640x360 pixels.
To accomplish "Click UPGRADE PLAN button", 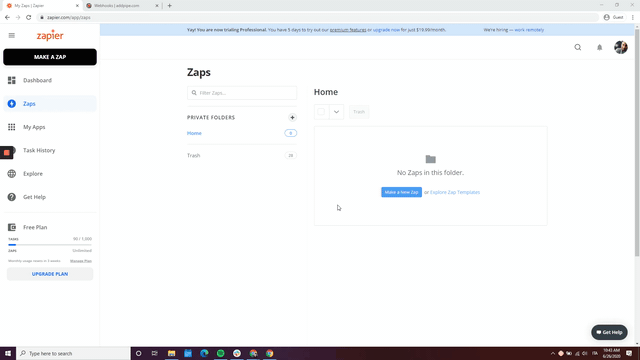I will (50, 274).
